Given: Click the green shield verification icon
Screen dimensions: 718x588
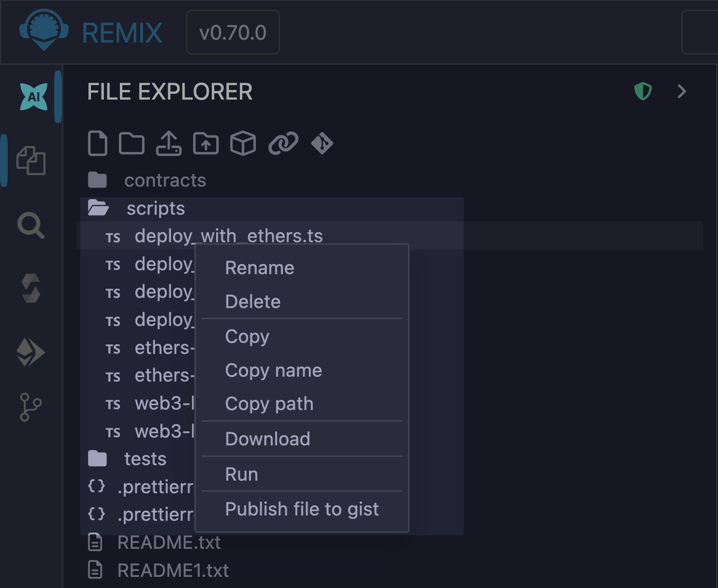Looking at the screenshot, I should [643, 91].
